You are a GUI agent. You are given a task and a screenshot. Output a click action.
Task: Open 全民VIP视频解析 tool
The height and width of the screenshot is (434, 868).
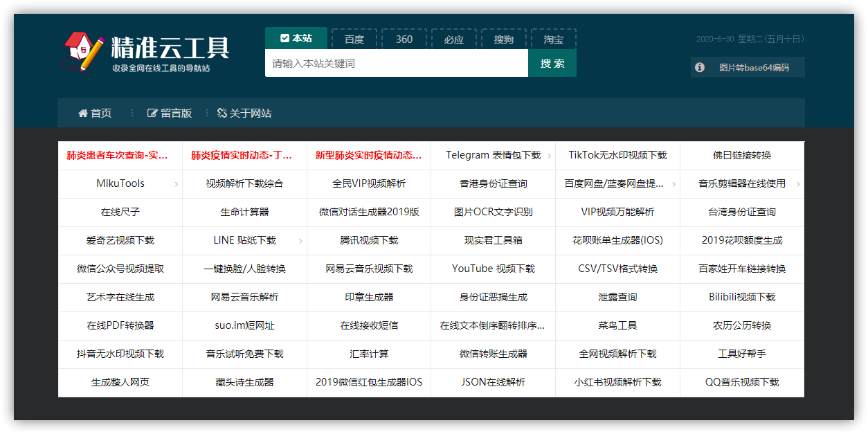click(369, 184)
